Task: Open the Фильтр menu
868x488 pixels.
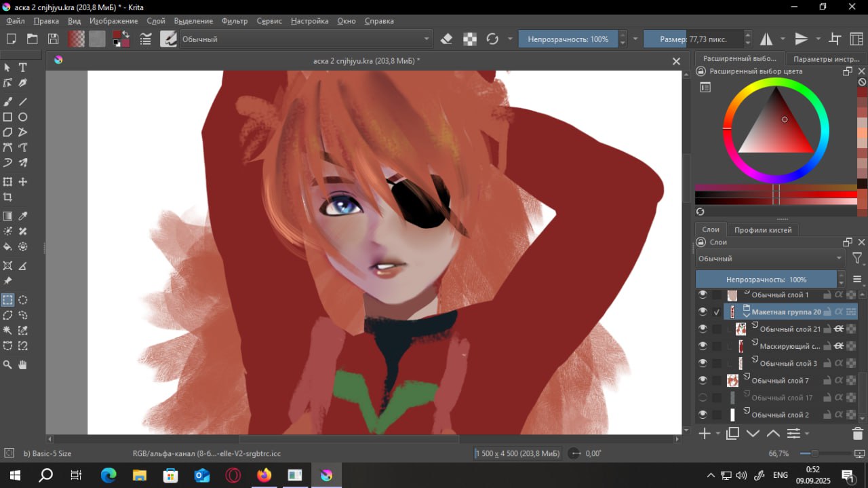Action: click(x=235, y=21)
